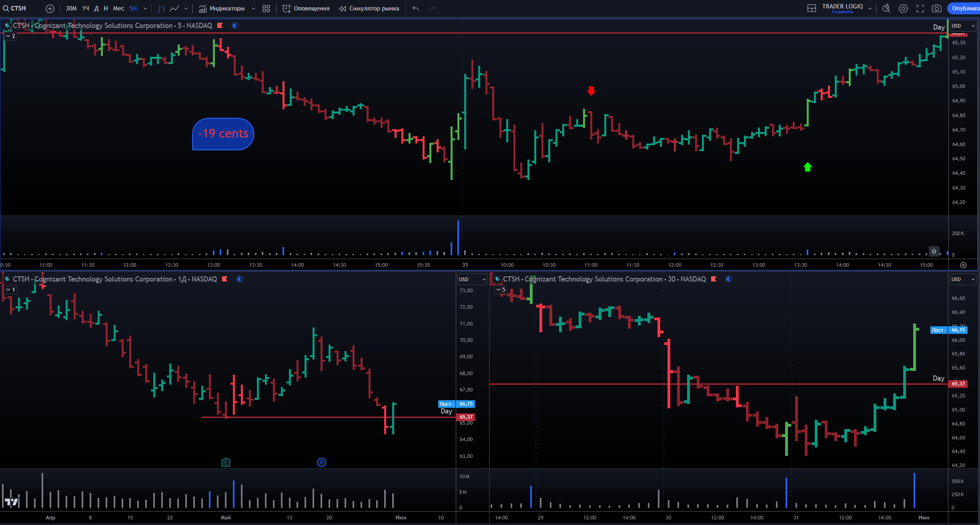Undo last action arrow
The width and height of the screenshot is (980, 525).
click(416, 8)
